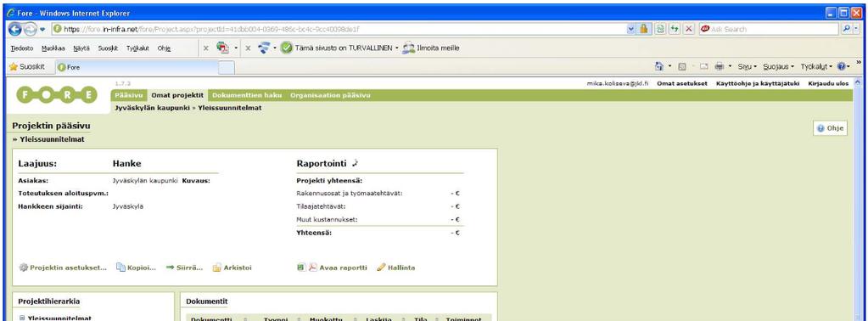Click the Omat asetukset link
The width and height of the screenshot is (868, 321).
(682, 84)
